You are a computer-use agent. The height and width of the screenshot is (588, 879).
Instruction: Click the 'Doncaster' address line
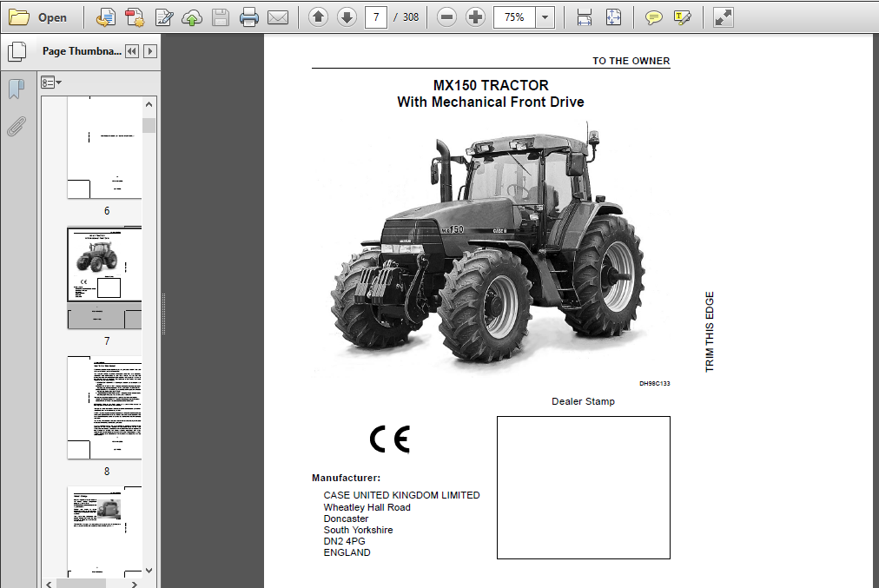(x=346, y=519)
